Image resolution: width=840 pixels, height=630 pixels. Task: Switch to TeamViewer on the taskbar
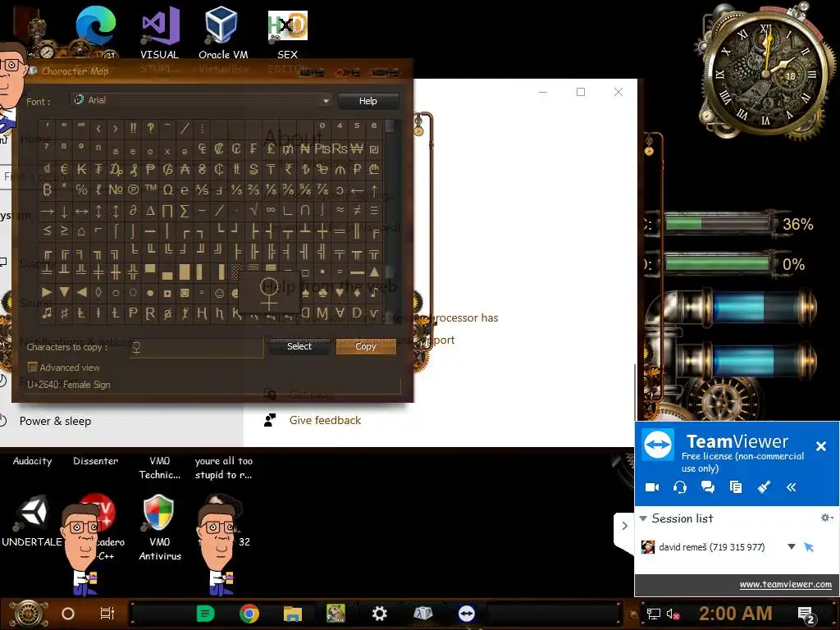[x=467, y=614]
